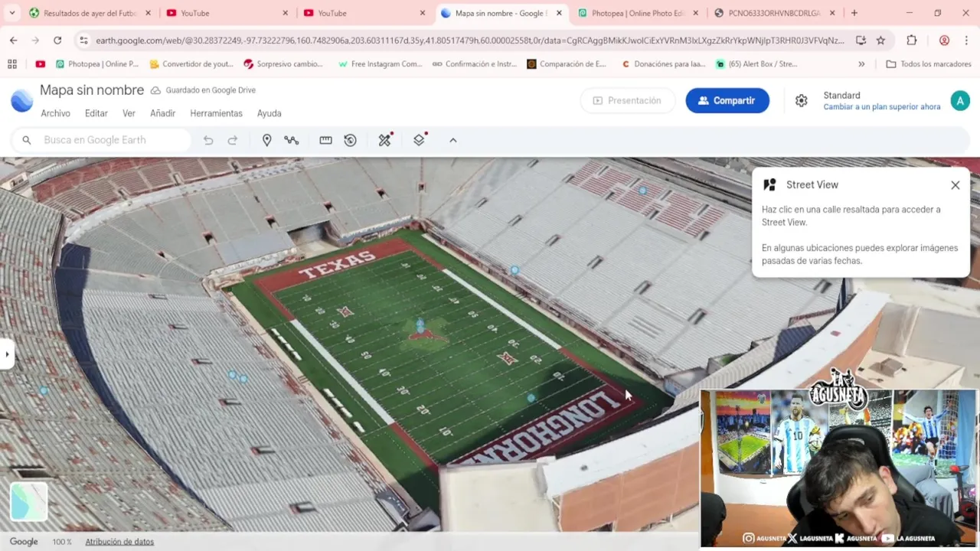Open the Herramientas menu
Viewport: 980px width, 551px height.
pyautogui.click(x=216, y=113)
